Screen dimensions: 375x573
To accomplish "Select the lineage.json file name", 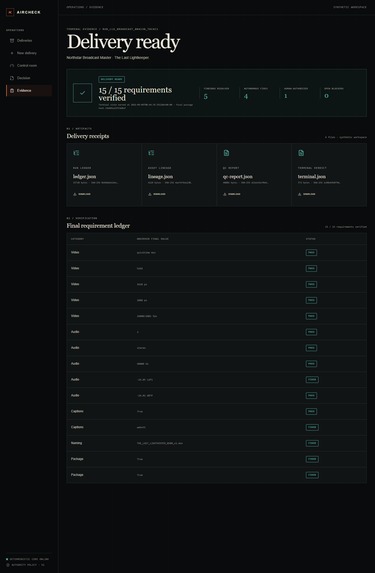I will coord(160,177).
